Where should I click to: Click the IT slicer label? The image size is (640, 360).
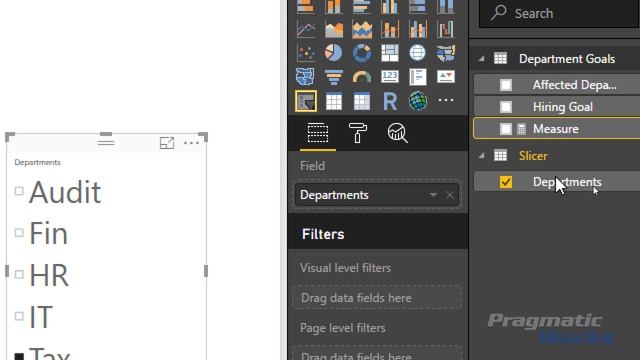(x=41, y=317)
